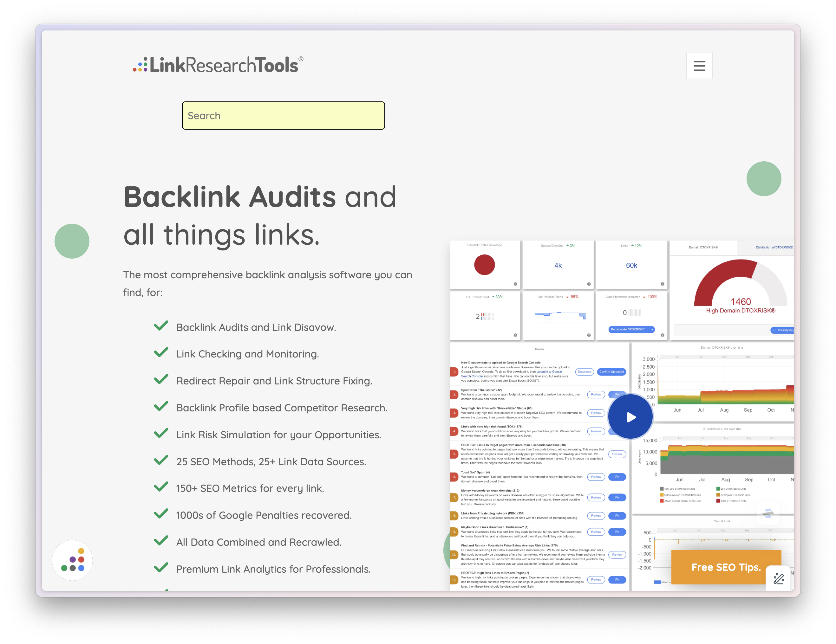This screenshot has height=644, width=836.
Task: Click Download for new Disavow data
Action: [584, 372]
